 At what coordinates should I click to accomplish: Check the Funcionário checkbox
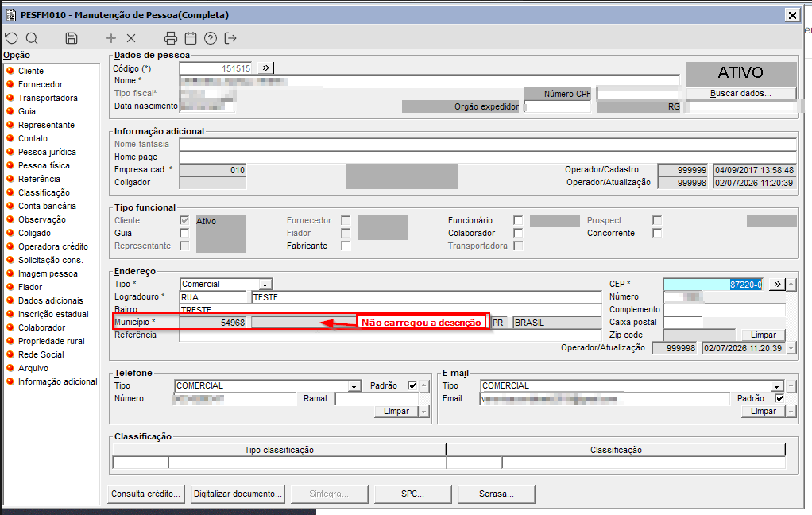click(518, 220)
